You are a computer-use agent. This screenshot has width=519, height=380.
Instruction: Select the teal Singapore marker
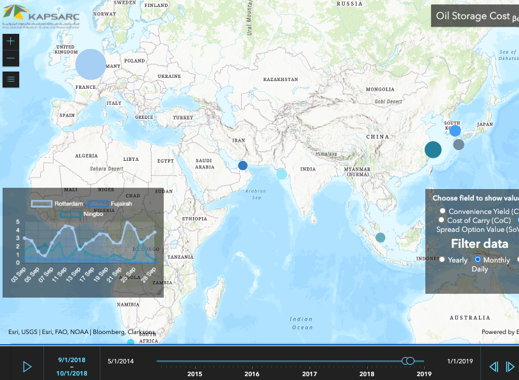(380, 237)
